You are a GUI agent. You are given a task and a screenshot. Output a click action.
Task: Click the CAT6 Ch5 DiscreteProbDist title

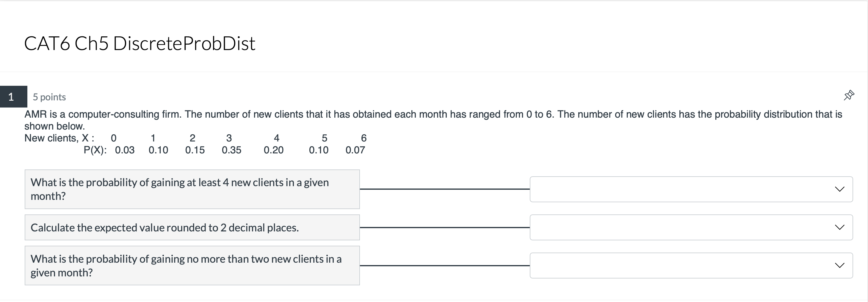coord(140,43)
